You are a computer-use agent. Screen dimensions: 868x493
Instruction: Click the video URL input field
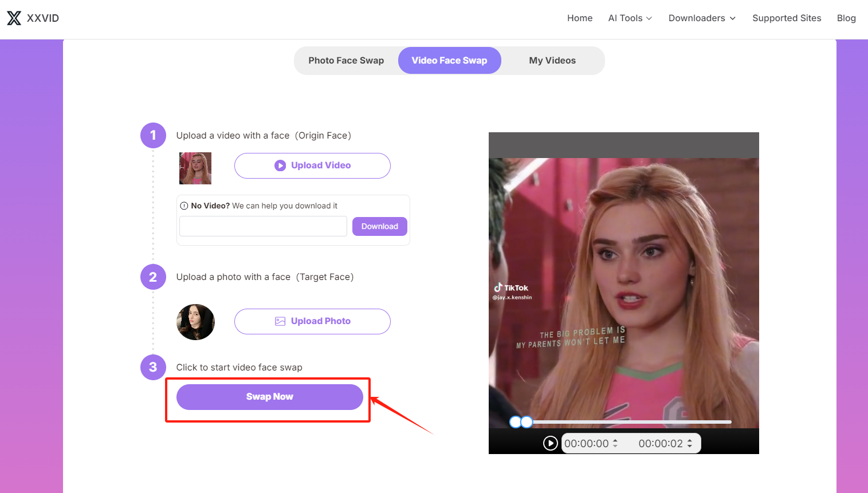(x=262, y=226)
